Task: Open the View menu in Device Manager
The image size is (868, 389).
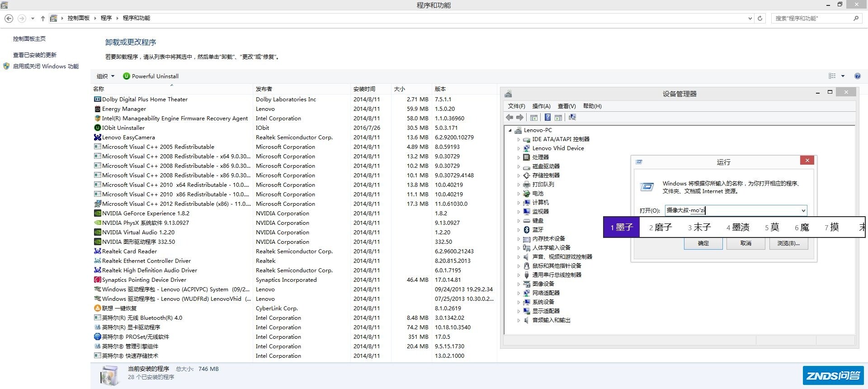Action: point(566,106)
